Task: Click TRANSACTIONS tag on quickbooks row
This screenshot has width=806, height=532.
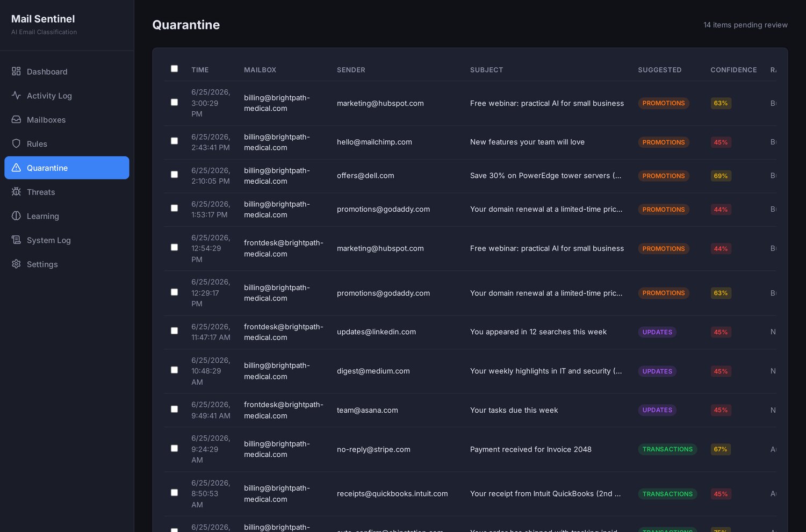Action: tap(667, 494)
